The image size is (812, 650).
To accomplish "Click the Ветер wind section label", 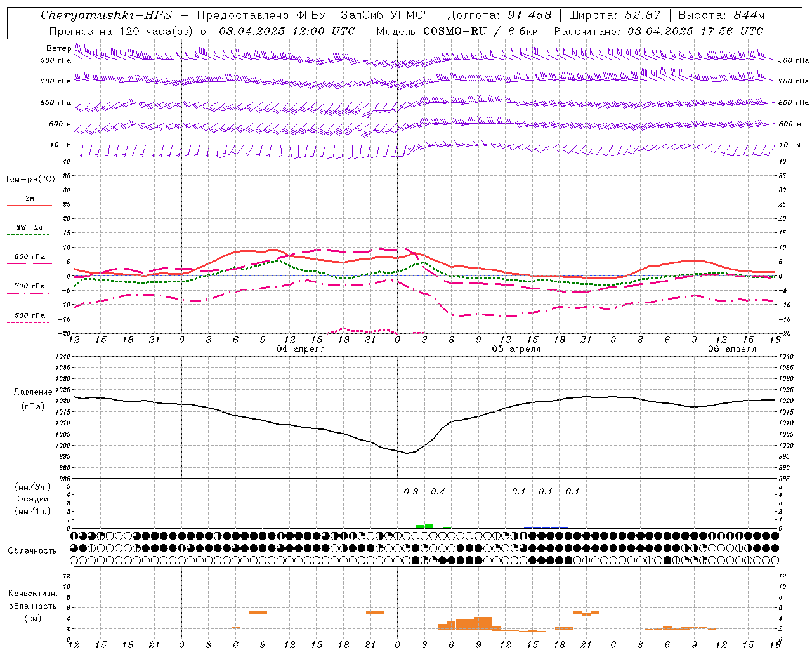I will (58, 48).
